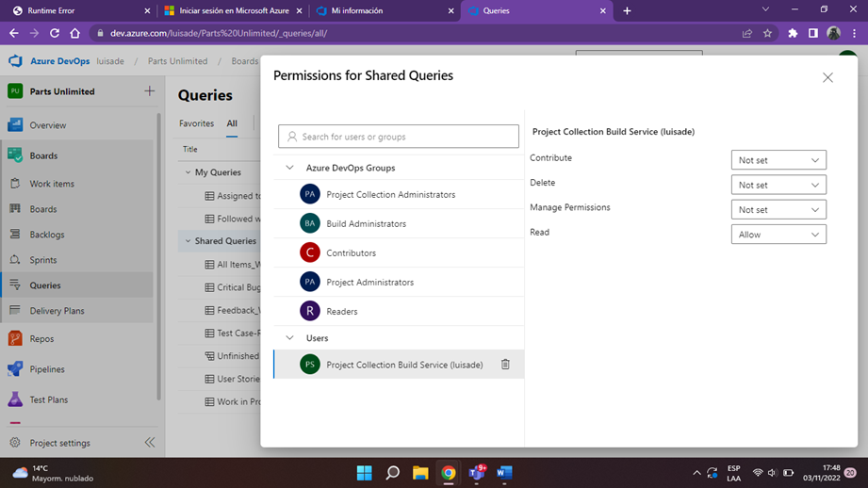Viewport: 868px width, 488px height.
Task: Switch to Favorites tab
Action: (x=197, y=123)
